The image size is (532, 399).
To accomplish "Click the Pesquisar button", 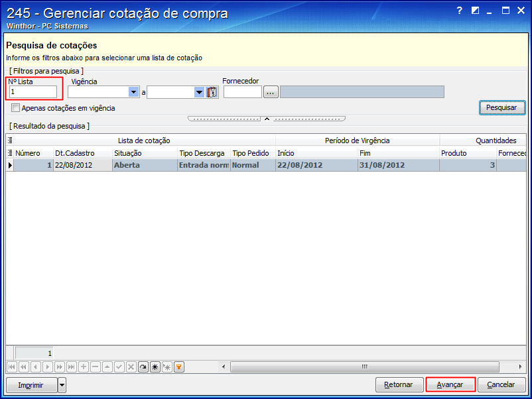I will click(501, 107).
